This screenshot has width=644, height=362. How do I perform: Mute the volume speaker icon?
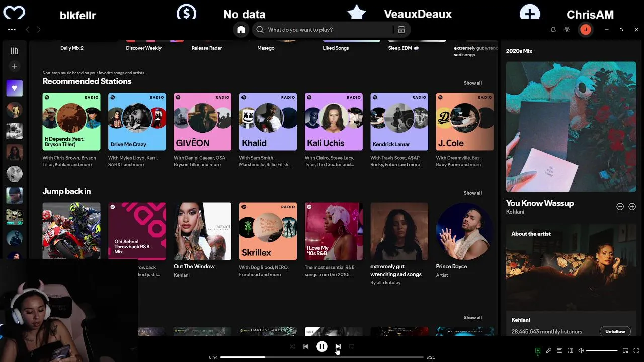pos(581,351)
